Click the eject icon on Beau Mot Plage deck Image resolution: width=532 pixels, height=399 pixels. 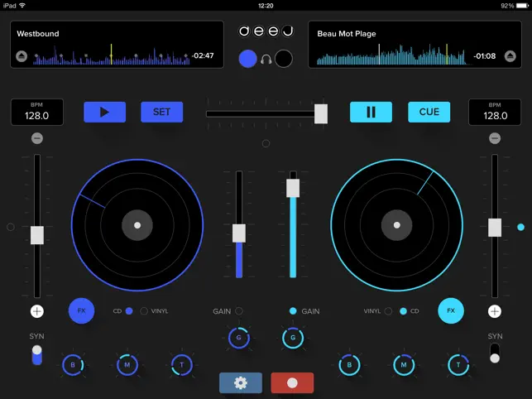[510, 56]
